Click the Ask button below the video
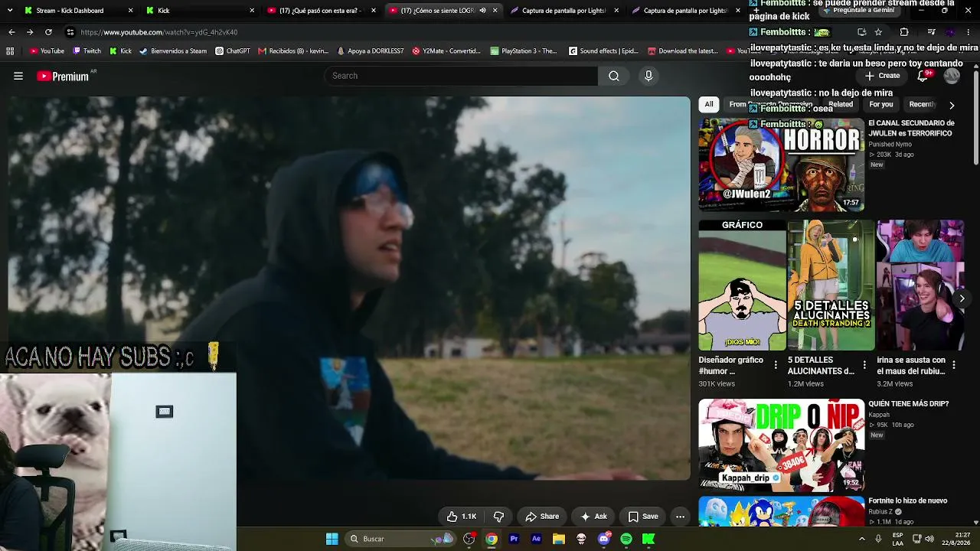The image size is (980, 551). [593, 517]
